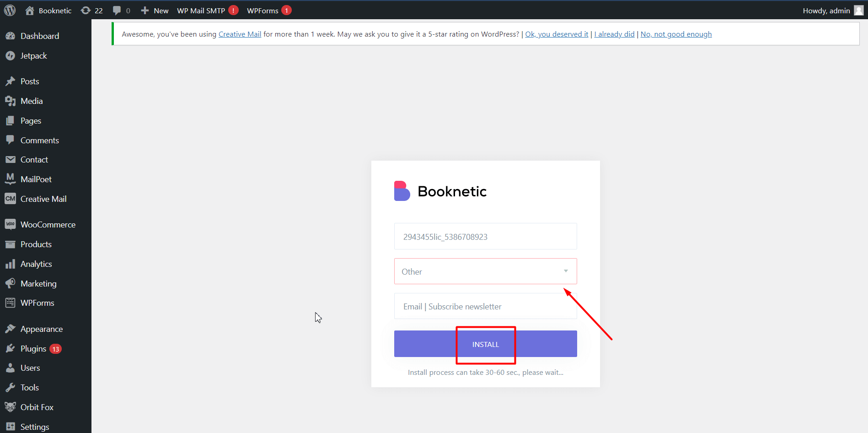Go to Plugins in the sidebar

point(33,349)
